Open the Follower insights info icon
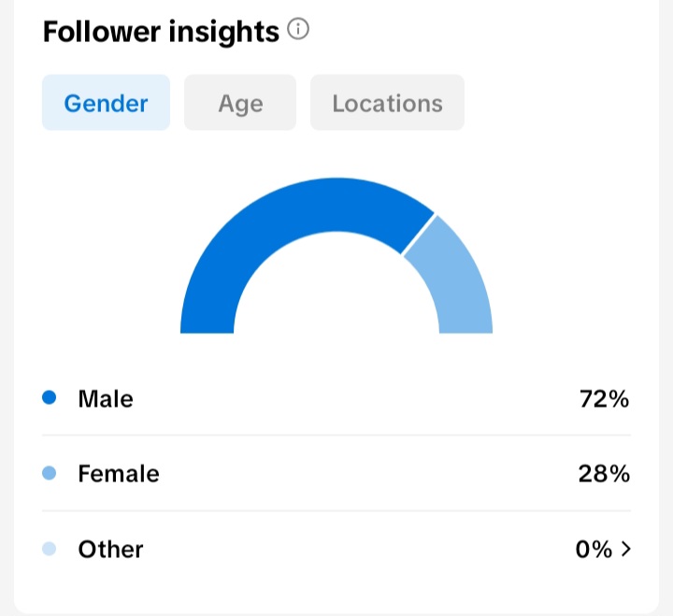 pyautogui.click(x=298, y=29)
